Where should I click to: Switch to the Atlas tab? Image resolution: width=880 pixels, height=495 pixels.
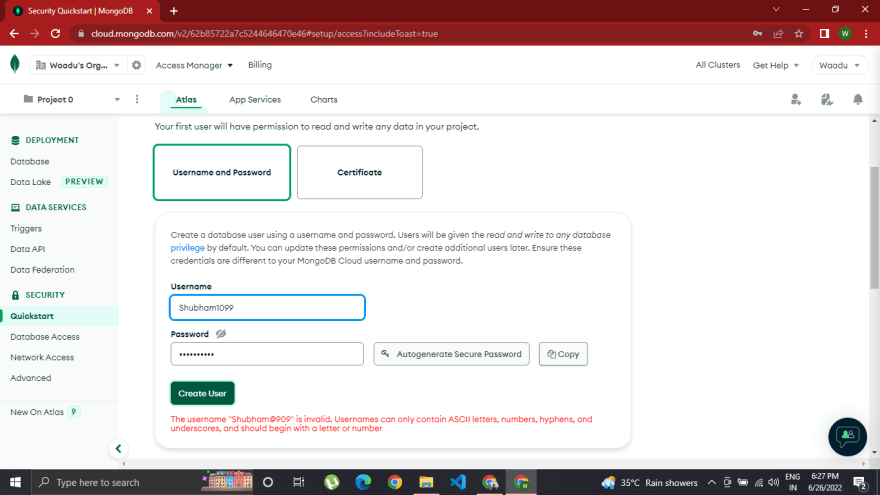186,99
